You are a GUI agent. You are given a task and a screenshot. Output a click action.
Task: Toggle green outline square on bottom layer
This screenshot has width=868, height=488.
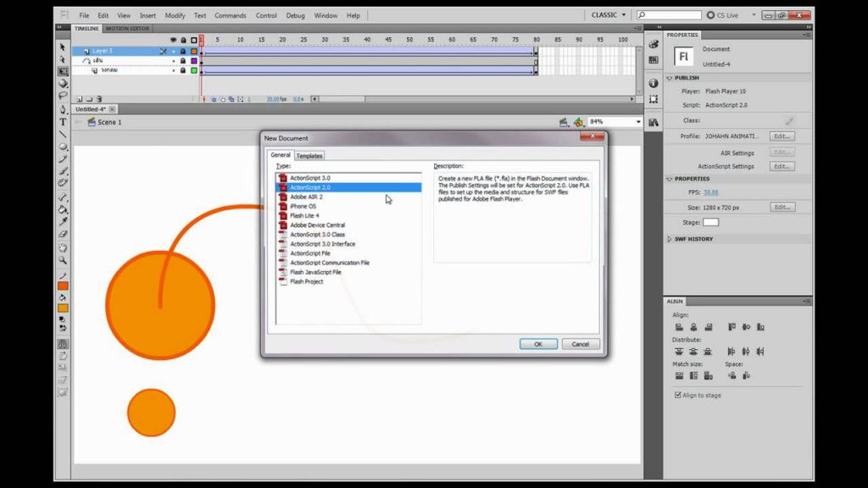tap(194, 71)
